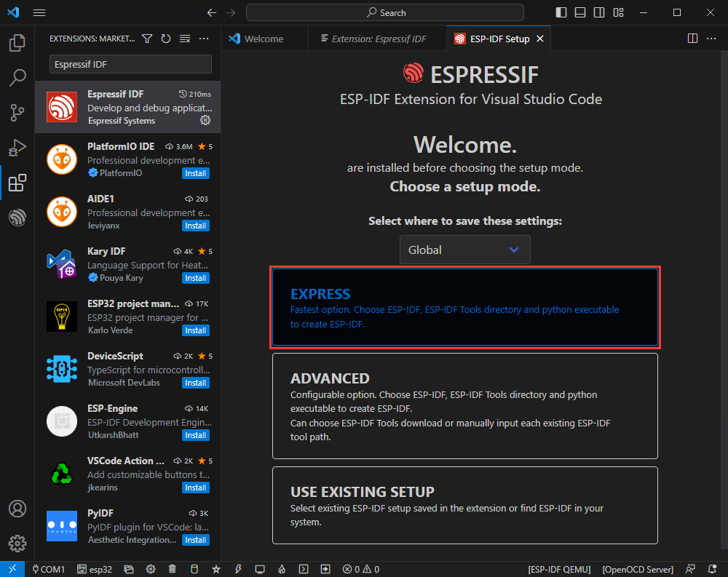Install the DeviceScript extension
The height and width of the screenshot is (577, 728).
point(195,383)
